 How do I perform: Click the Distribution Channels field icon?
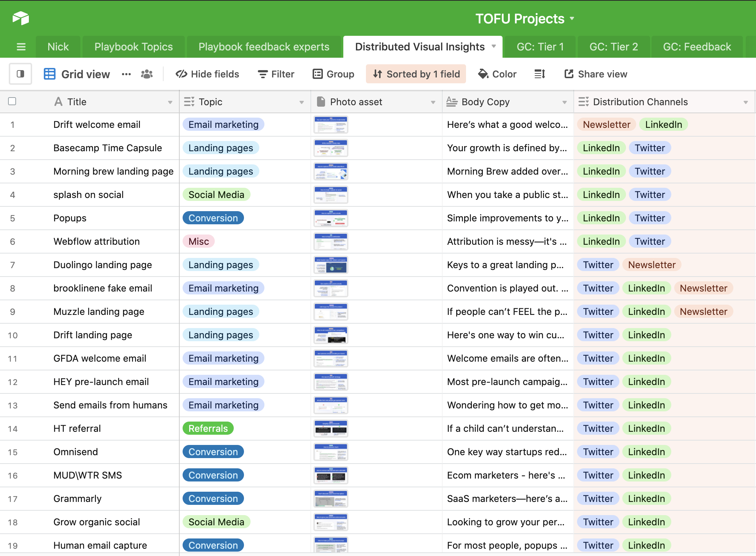tap(584, 102)
